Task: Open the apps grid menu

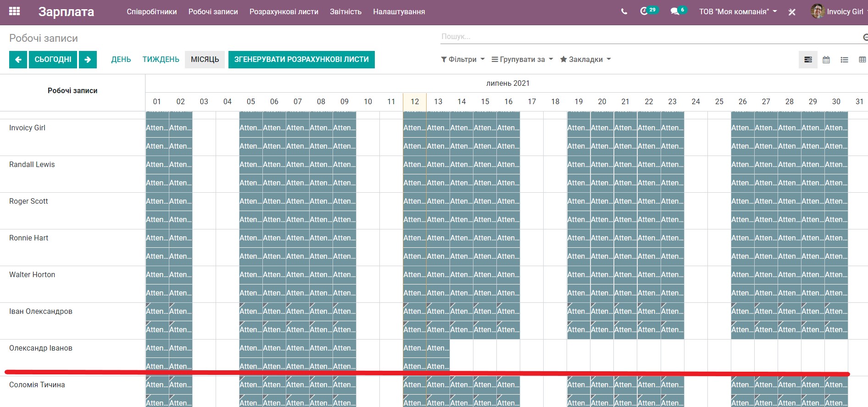Action: coord(14,11)
